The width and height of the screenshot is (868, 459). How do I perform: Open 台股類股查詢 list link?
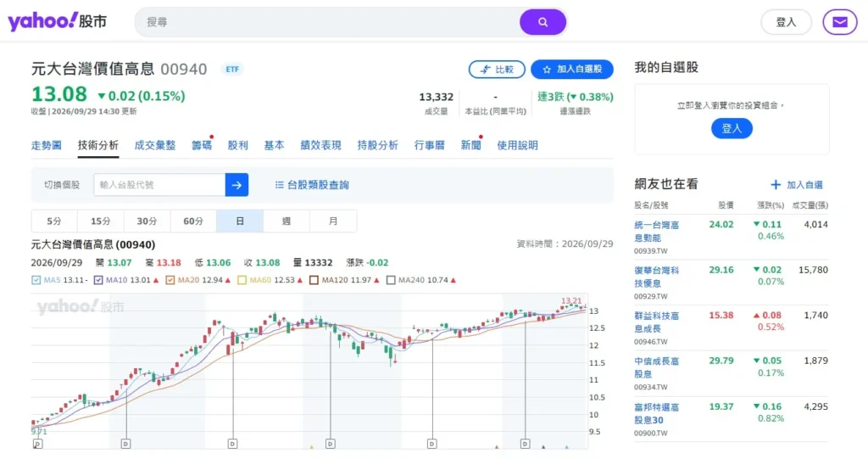point(312,185)
